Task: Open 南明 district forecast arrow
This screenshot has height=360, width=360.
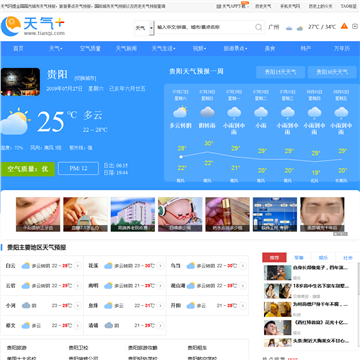Action: tap(160, 286)
